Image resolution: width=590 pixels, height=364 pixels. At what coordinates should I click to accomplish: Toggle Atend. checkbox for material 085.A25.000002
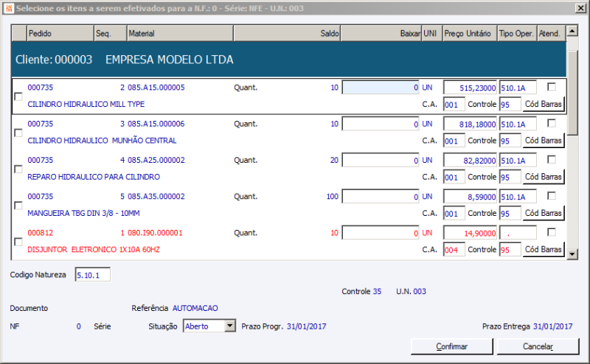[x=552, y=160]
